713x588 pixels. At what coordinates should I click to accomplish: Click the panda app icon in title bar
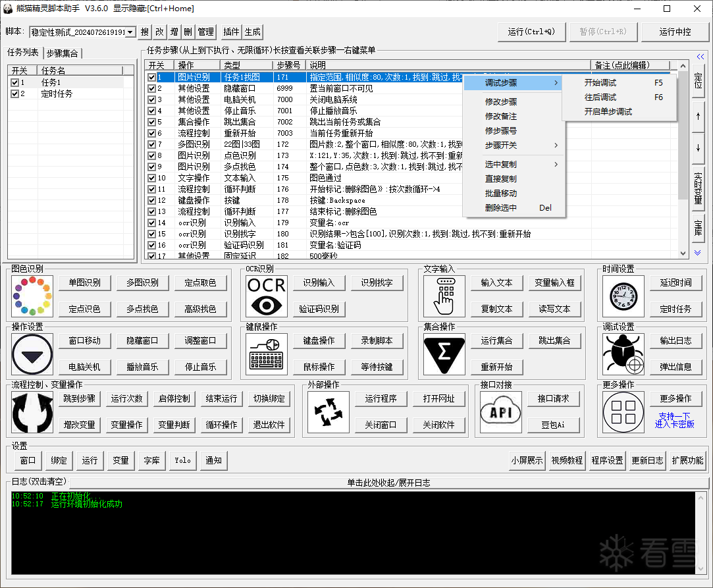(8, 9)
